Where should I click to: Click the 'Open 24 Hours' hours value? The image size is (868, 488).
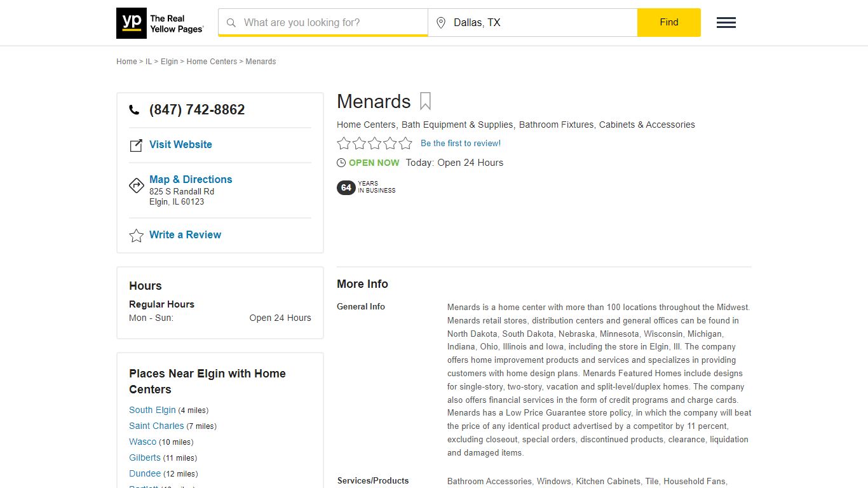point(280,318)
